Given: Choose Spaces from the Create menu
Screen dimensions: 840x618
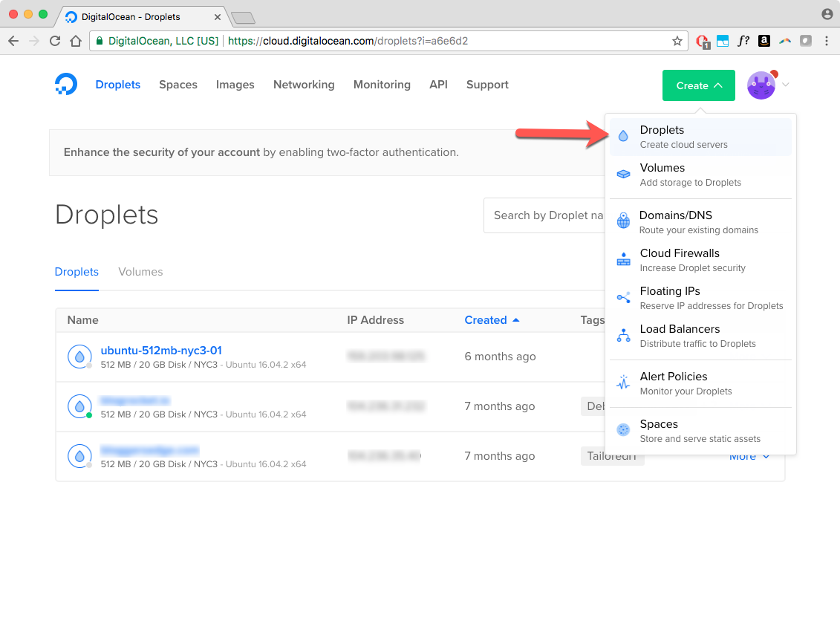Looking at the screenshot, I should [700, 431].
